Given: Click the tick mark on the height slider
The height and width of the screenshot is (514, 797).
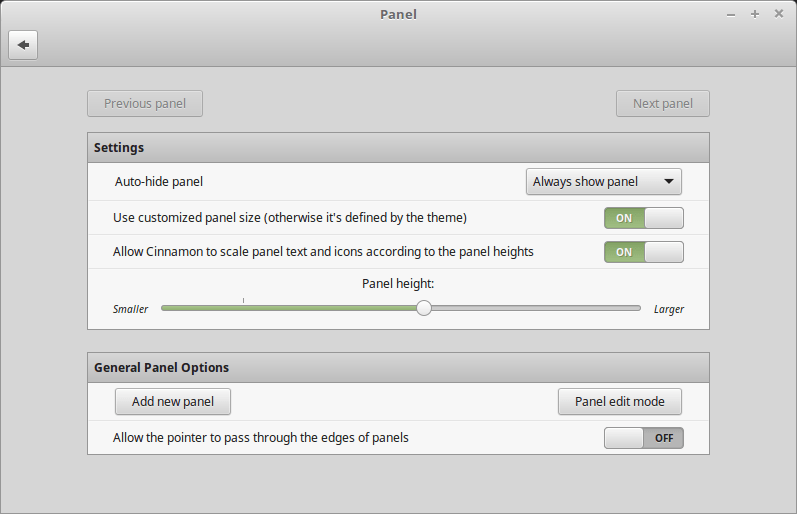Looking at the screenshot, I should coord(243,300).
